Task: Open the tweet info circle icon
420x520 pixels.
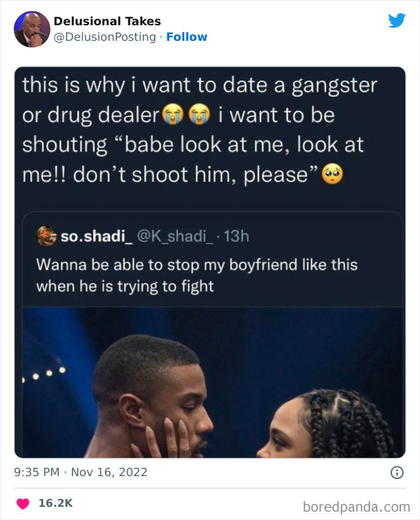Action: [397, 473]
